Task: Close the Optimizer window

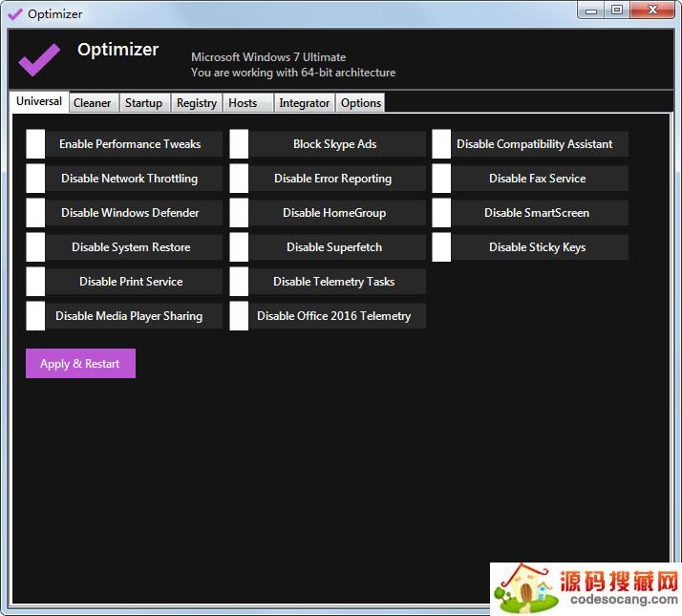Action: (x=652, y=10)
